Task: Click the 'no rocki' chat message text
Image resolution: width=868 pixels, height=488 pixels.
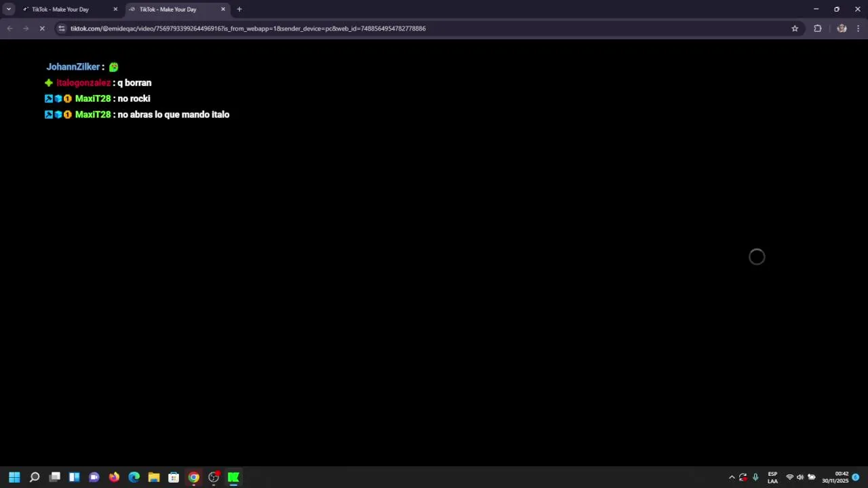Action: coord(134,99)
